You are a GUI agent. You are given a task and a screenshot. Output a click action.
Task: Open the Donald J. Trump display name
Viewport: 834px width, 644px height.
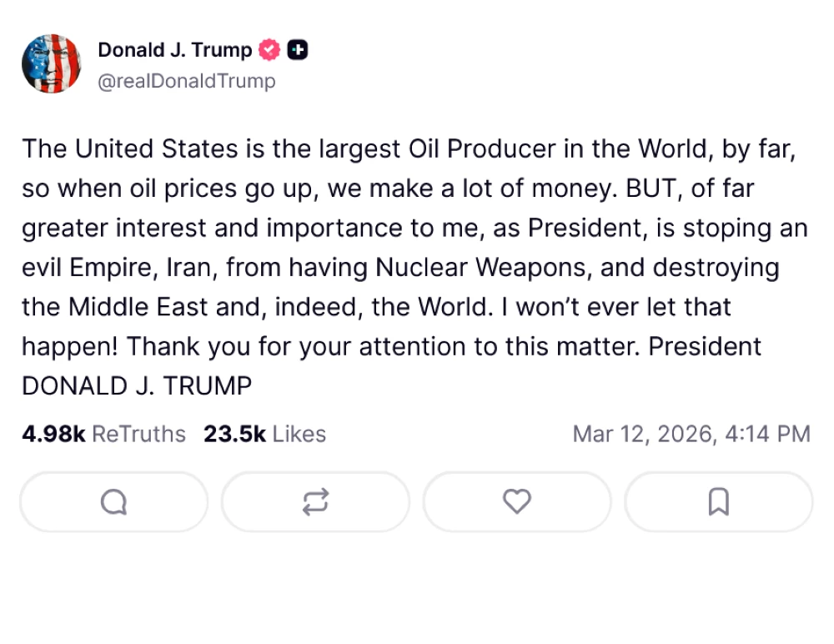174,50
